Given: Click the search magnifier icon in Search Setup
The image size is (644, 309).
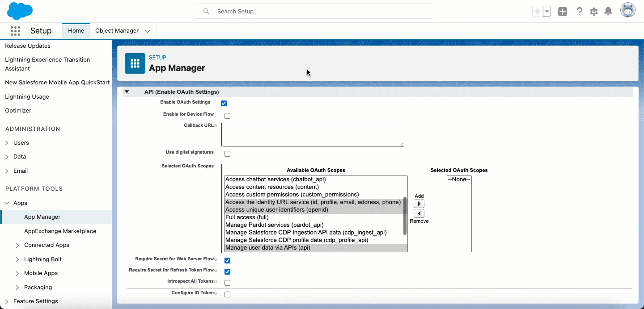Looking at the screenshot, I should (x=206, y=11).
